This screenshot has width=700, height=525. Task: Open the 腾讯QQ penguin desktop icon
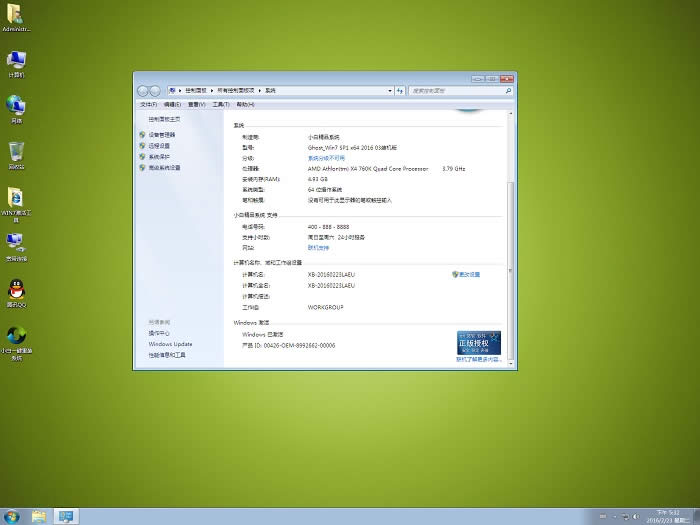16,289
